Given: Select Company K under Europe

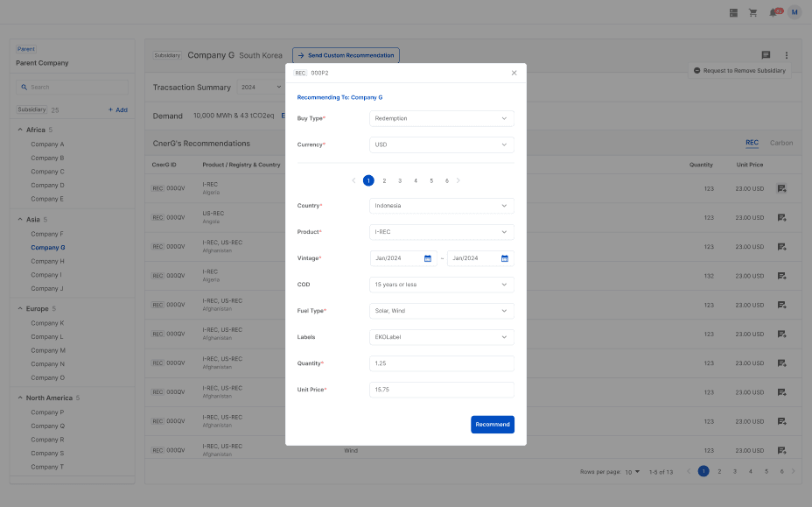Looking at the screenshot, I should point(46,322).
